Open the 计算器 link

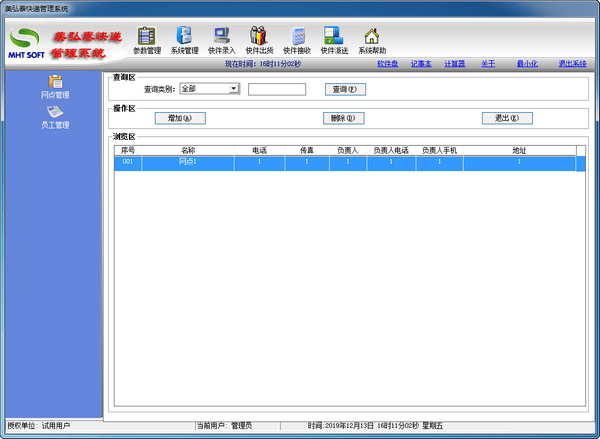[455, 63]
